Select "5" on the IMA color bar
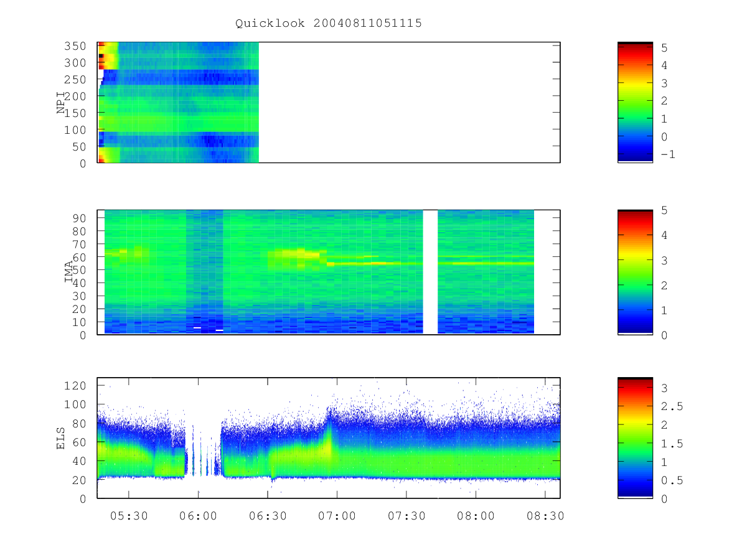Screen dimensions: 747x560 665,210
